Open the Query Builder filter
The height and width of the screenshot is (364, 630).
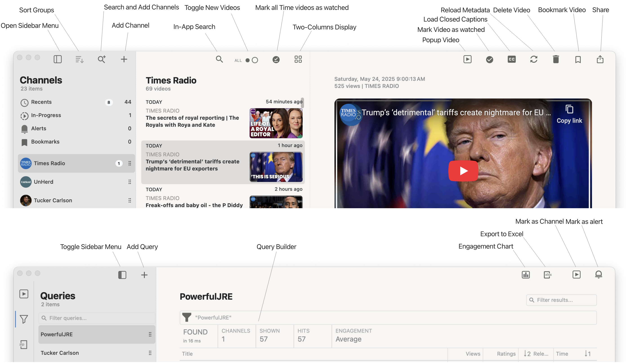click(x=187, y=318)
